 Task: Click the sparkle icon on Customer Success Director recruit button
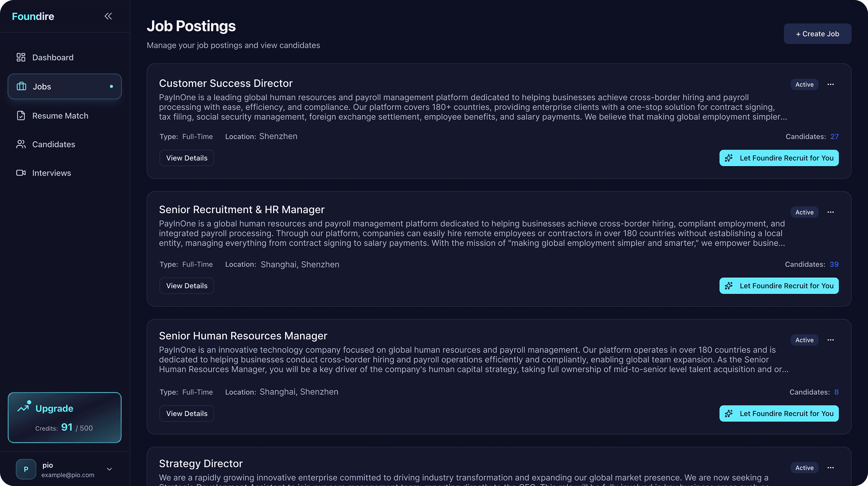[729, 158]
